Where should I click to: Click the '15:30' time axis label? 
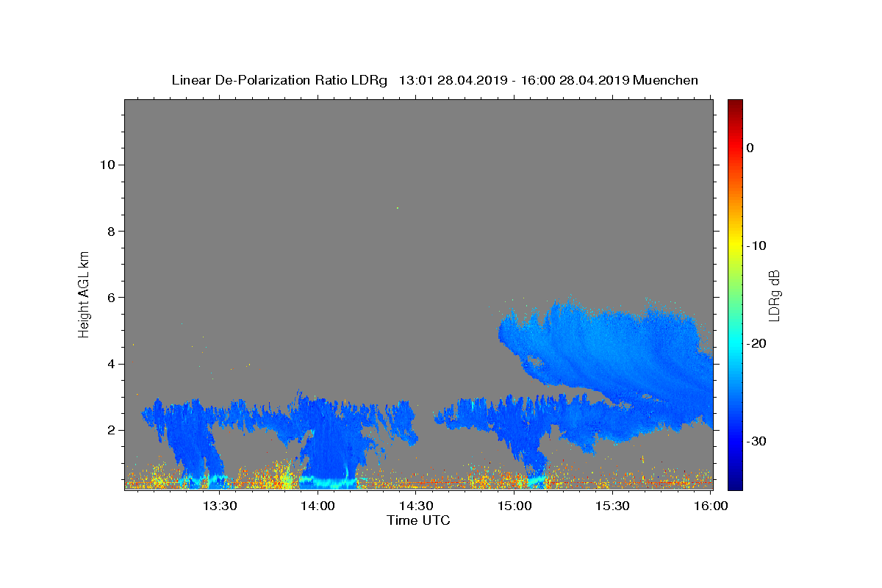click(613, 506)
